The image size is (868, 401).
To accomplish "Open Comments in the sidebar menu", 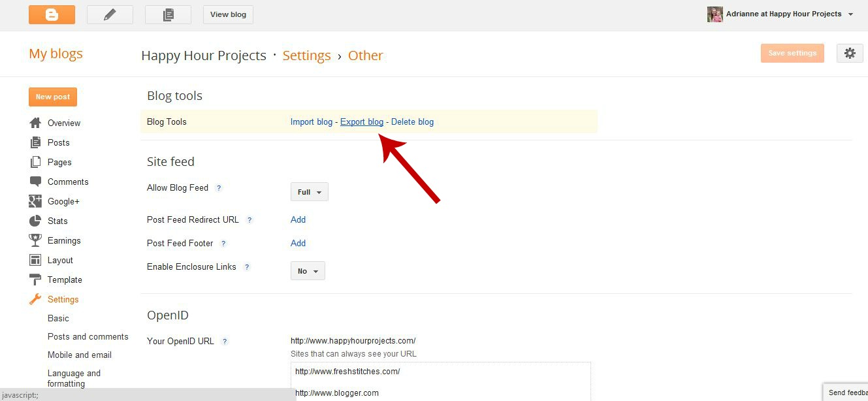I will point(68,182).
